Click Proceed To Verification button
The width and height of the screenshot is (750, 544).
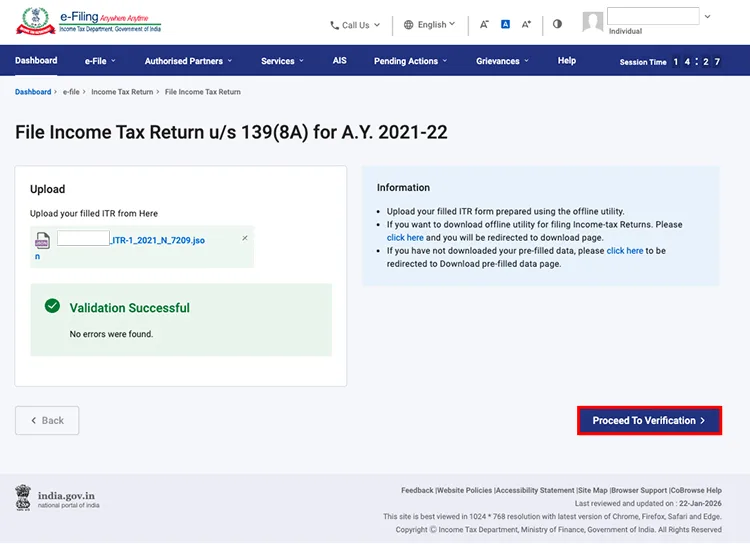649,421
